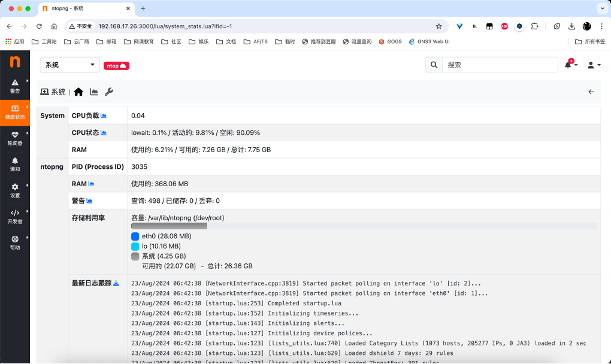Open a new browser tab

(x=143, y=8)
